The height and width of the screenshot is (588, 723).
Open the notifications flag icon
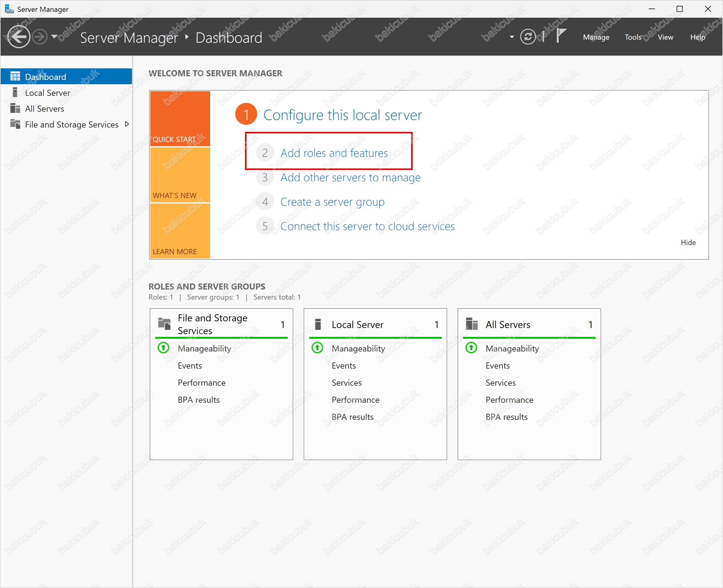[x=561, y=36]
